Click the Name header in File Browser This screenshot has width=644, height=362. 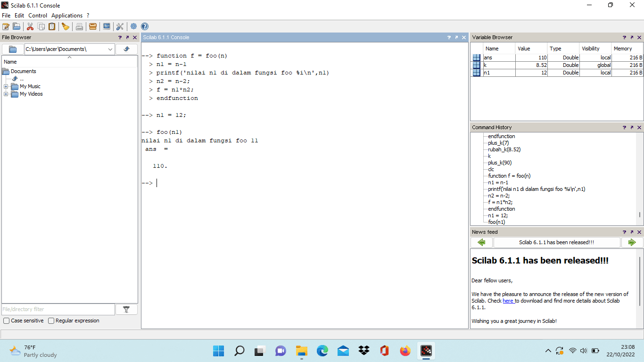[70, 62]
